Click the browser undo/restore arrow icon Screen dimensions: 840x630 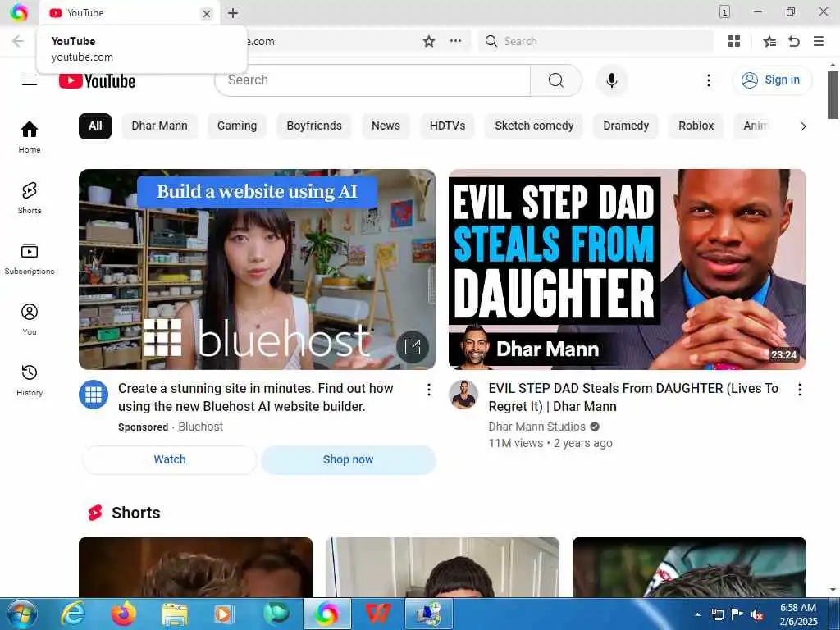(x=794, y=41)
